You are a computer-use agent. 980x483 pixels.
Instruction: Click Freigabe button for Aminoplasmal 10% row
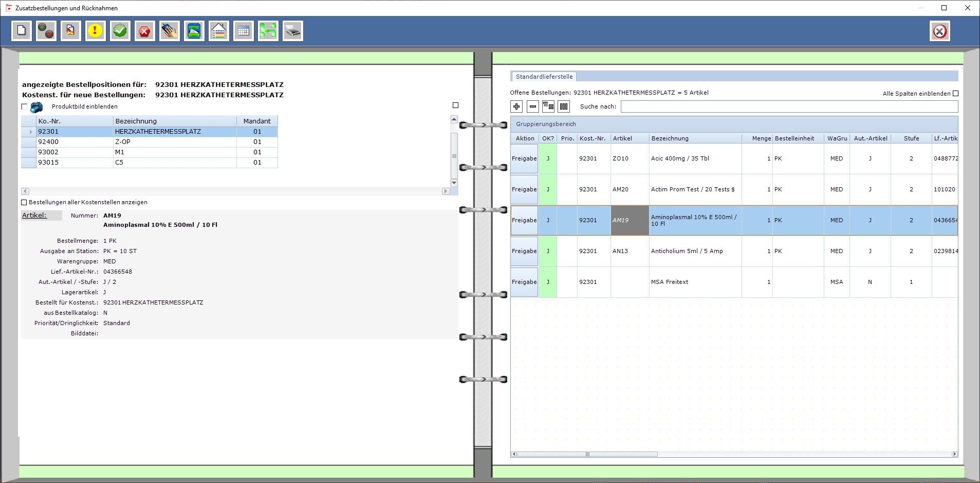[524, 220]
